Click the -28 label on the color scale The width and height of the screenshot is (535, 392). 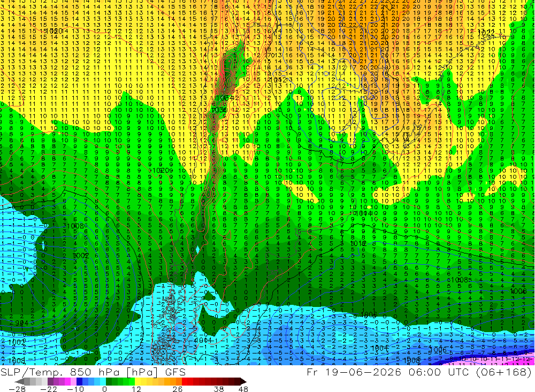(x=17, y=389)
